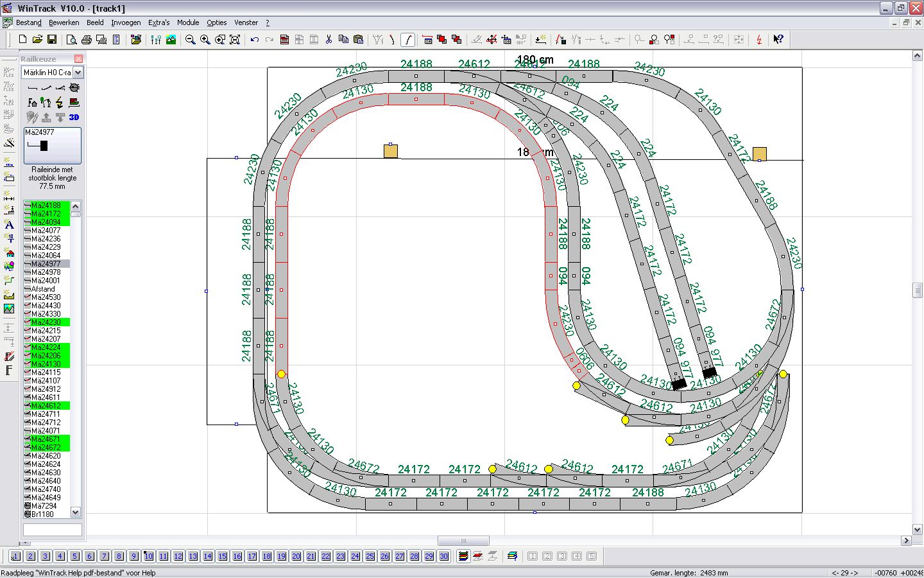Click the black buffer stop on the left siding
Image resolution: width=924 pixels, height=578 pixels.
(x=679, y=384)
